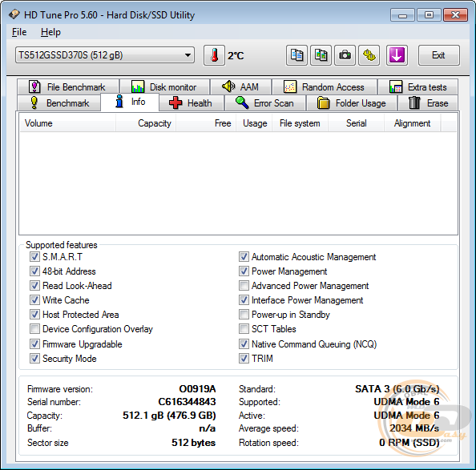Toggle the Security Mode checkbox

click(34, 359)
